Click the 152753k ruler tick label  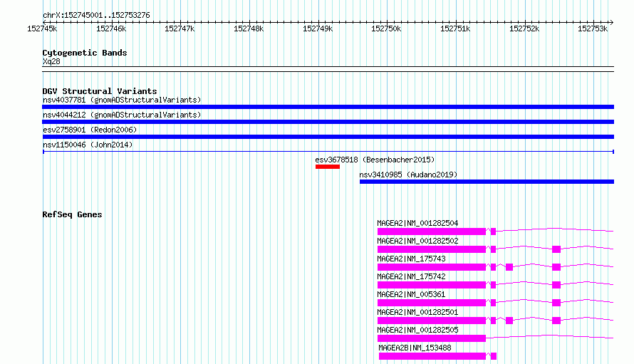593,28
